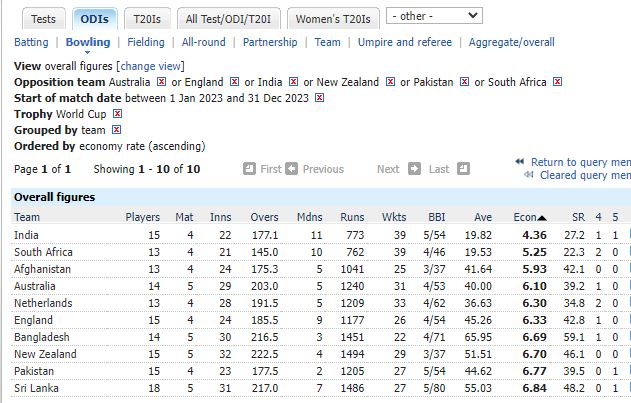Click the Overall figures heading
The image size is (631, 403).
point(55,197)
